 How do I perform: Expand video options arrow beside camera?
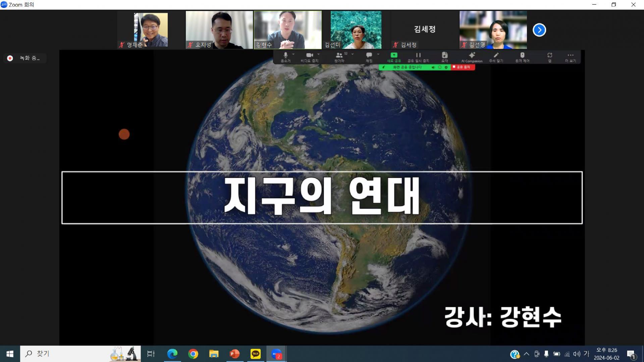click(318, 54)
